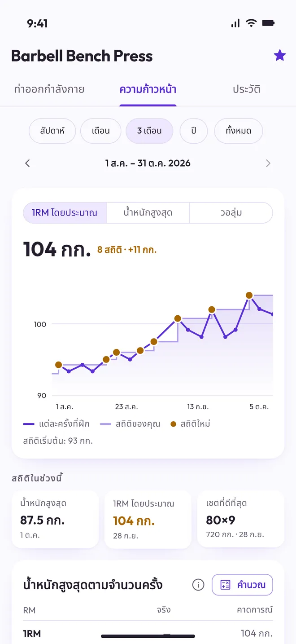Image resolution: width=296 pixels, height=644 pixels.
Task: Tap the 1 ส.ค. axis label
Action: [65, 407]
